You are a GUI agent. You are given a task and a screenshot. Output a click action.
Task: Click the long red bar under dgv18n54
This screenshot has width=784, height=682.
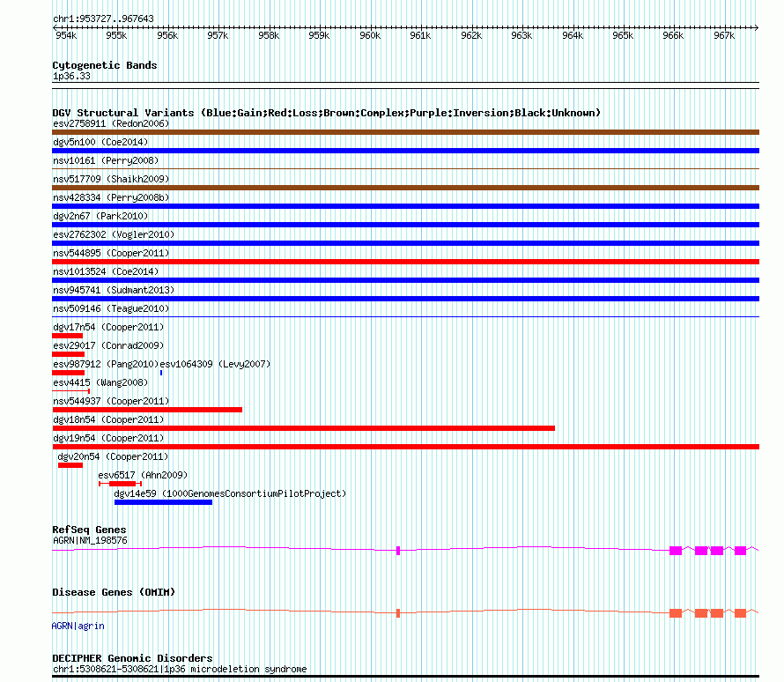(304, 428)
